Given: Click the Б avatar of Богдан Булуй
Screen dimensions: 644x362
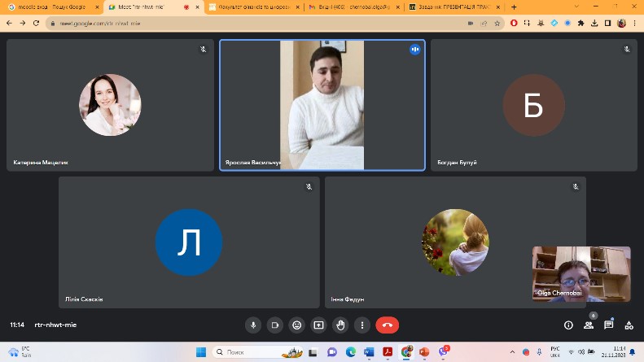Looking at the screenshot, I should pos(533,105).
